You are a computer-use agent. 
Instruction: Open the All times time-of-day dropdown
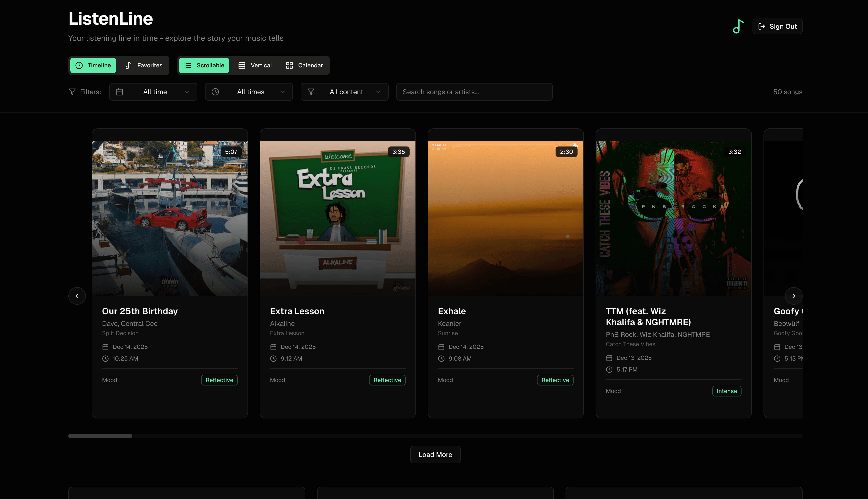(249, 92)
